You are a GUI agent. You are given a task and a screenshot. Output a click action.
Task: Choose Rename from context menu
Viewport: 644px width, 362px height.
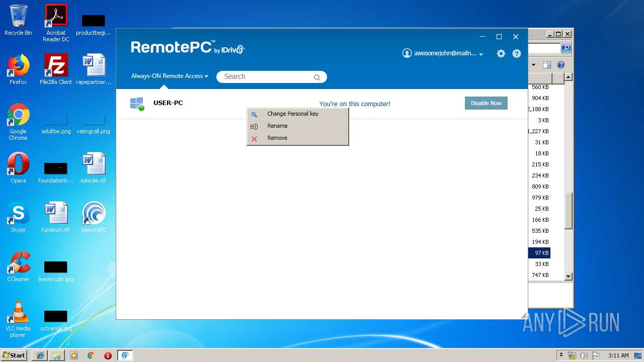[x=298, y=126]
